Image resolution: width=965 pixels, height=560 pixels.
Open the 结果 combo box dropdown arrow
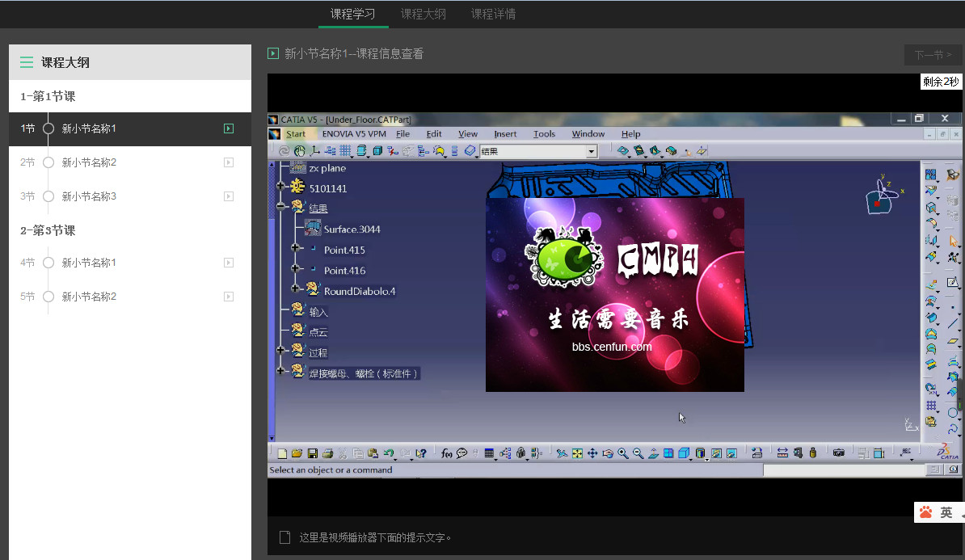pyautogui.click(x=591, y=151)
